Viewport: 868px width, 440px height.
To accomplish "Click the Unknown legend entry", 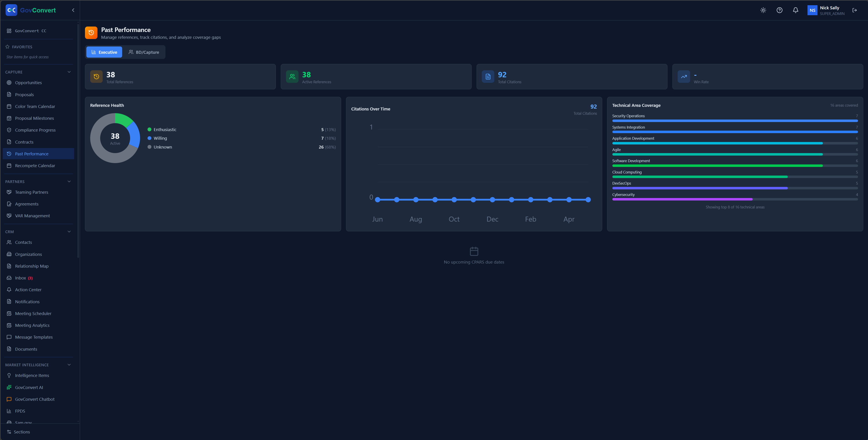I will pyautogui.click(x=241, y=147).
